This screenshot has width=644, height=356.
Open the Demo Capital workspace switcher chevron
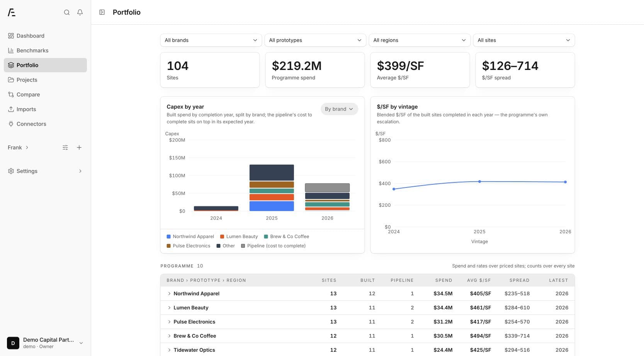(81, 343)
